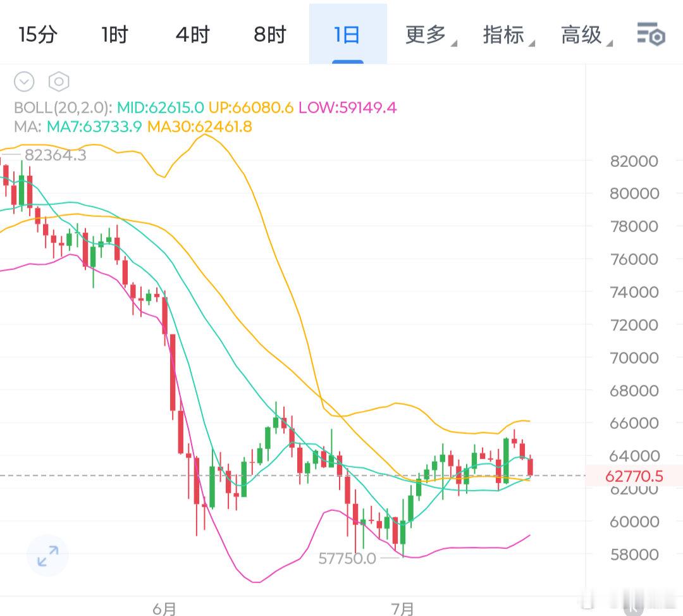
Task: Click the 60000 price axis label
Action: tap(634, 522)
